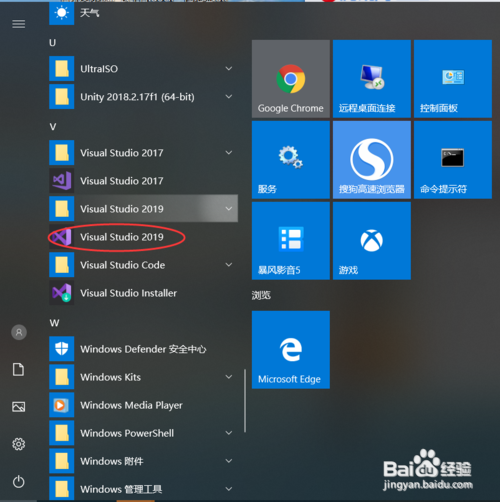The height and width of the screenshot is (502, 500).
Task: Open the 服务 services tile
Action: click(x=291, y=160)
